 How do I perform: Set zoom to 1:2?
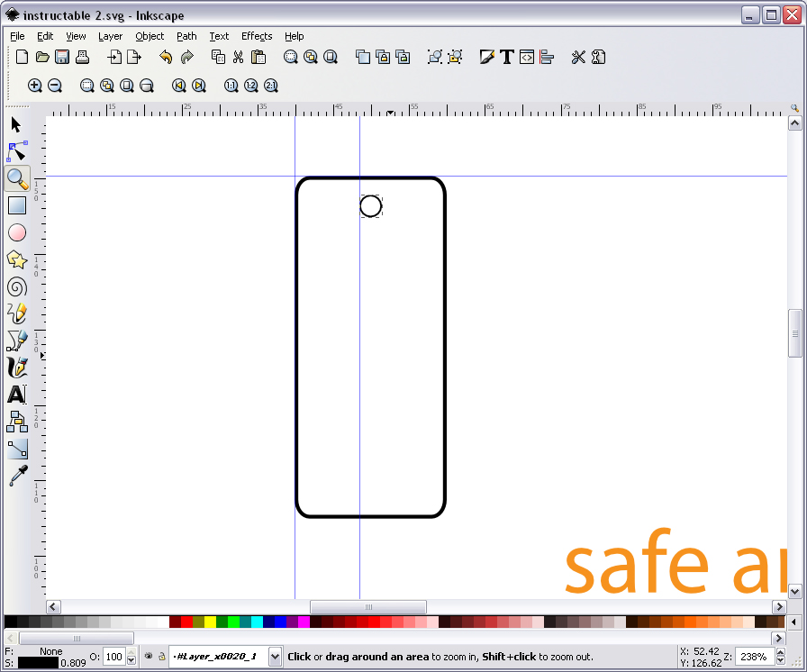pos(251,86)
